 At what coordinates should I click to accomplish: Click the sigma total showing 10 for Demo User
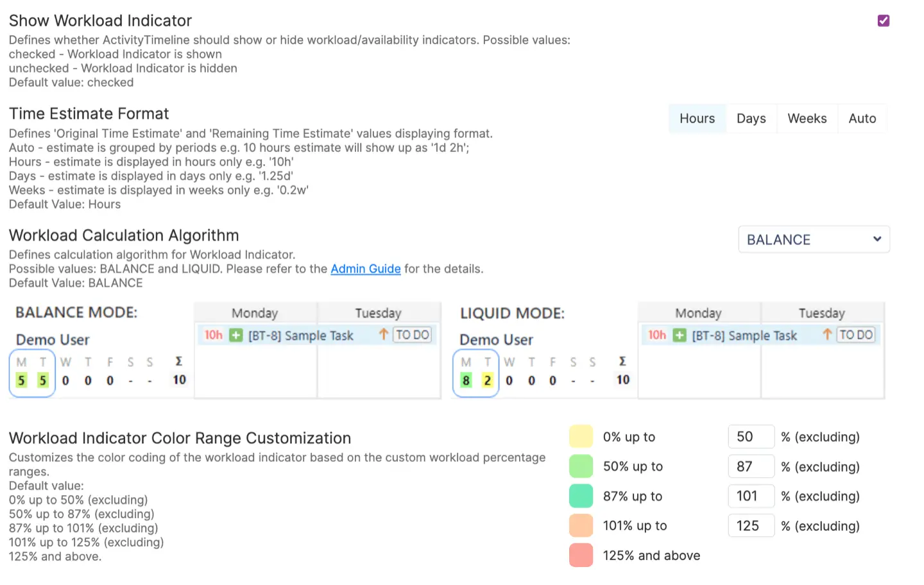178,380
